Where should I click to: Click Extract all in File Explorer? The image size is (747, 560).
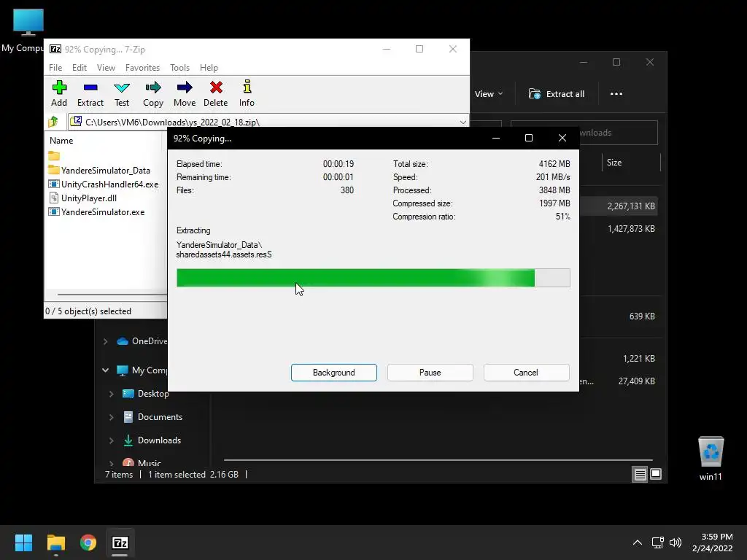pos(557,94)
